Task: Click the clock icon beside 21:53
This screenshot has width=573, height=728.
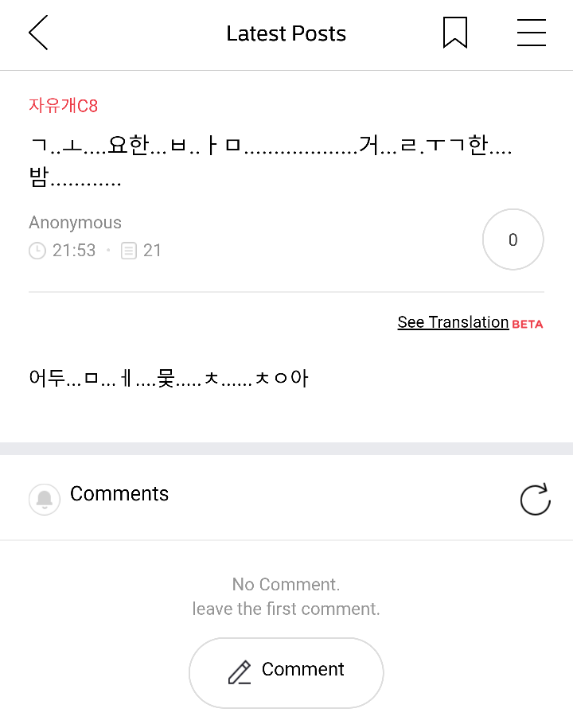Action: tap(37, 251)
